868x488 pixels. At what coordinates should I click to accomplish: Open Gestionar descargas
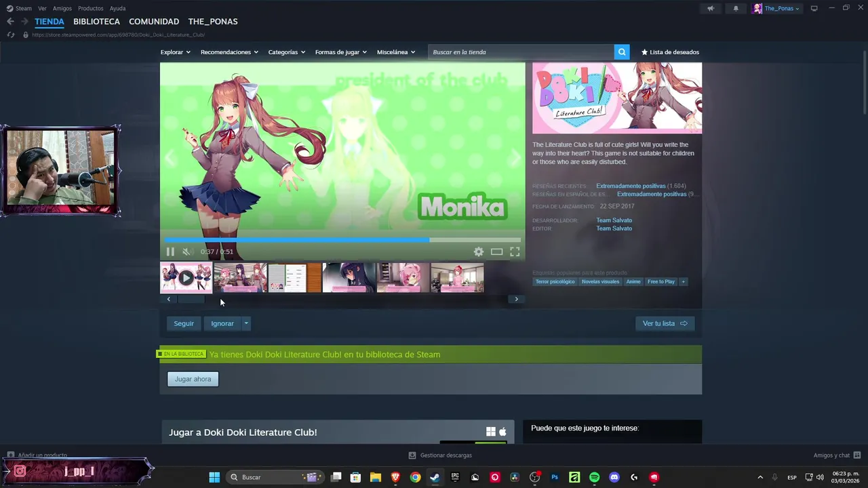pos(440,455)
